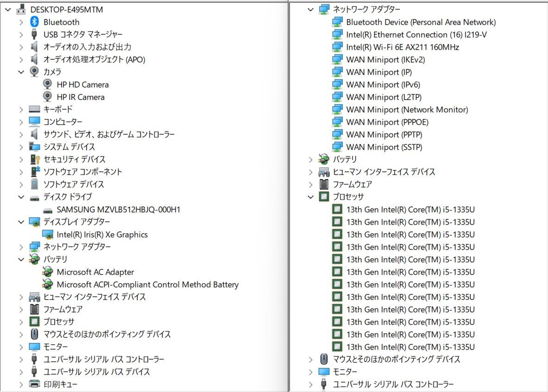Expand left pane ネットワーク アダプター category
Viewport: 548px width, 392px height.
coord(21,247)
